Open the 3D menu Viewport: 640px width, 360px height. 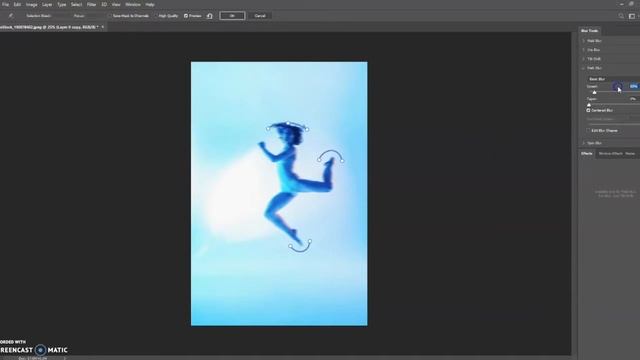click(x=104, y=4)
